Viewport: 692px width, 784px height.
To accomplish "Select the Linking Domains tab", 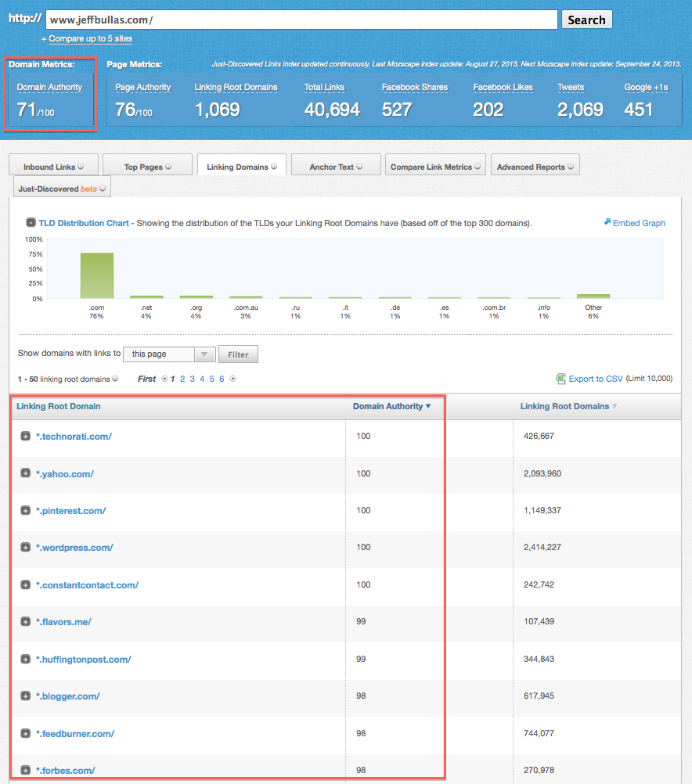I will pos(242,164).
